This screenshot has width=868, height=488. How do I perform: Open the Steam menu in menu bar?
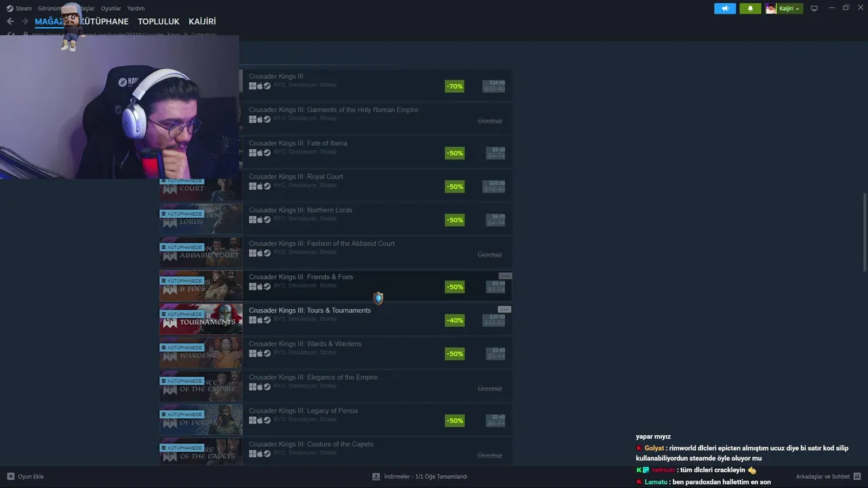[19, 8]
